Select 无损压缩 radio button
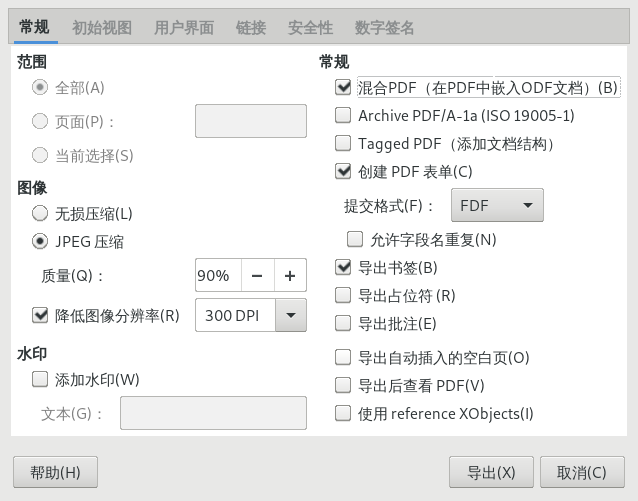Viewport: 638px width, 501px height. pyautogui.click(x=40, y=212)
